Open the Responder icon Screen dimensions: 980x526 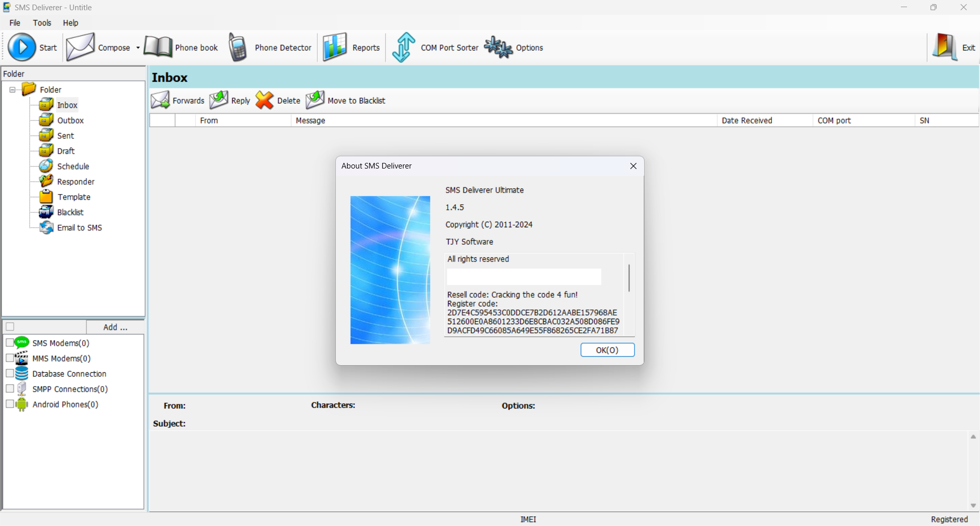(46, 181)
